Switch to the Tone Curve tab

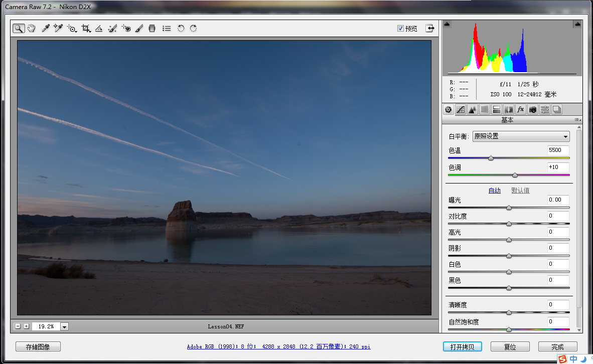tap(461, 109)
